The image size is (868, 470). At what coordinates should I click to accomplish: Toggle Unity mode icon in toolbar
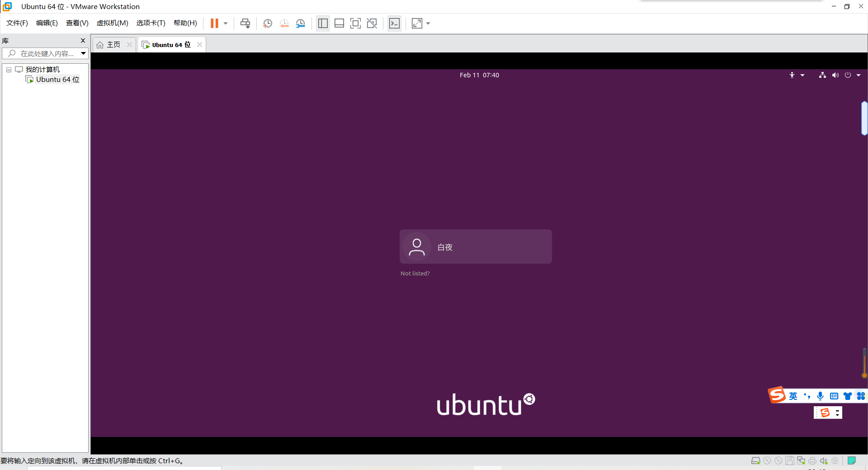[x=372, y=23]
